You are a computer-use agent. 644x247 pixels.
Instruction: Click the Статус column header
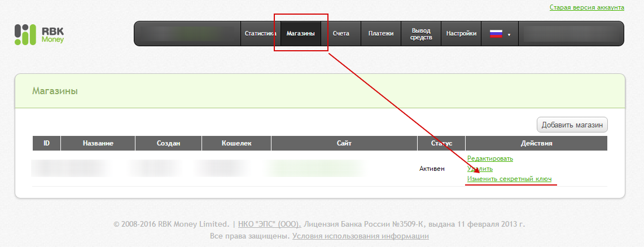(x=441, y=143)
